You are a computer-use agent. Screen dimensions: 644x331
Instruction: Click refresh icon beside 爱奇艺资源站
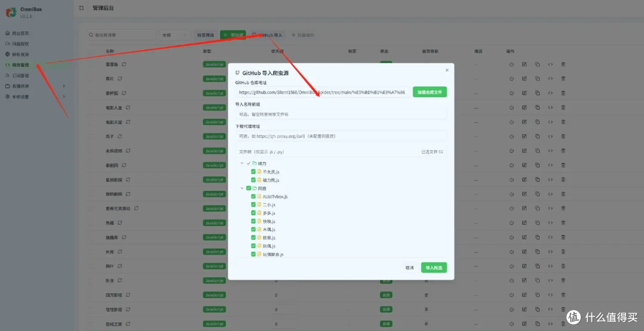click(137, 209)
